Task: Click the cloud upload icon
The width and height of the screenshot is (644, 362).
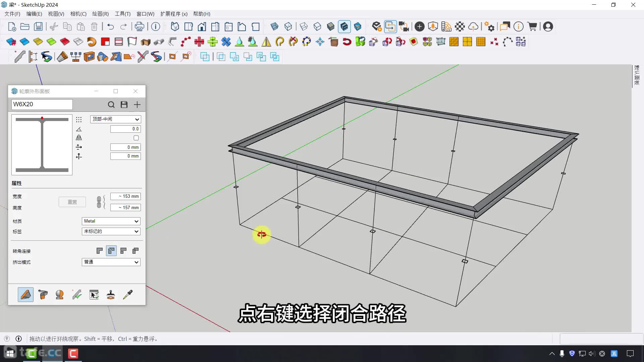Action: [x=473, y=26]
